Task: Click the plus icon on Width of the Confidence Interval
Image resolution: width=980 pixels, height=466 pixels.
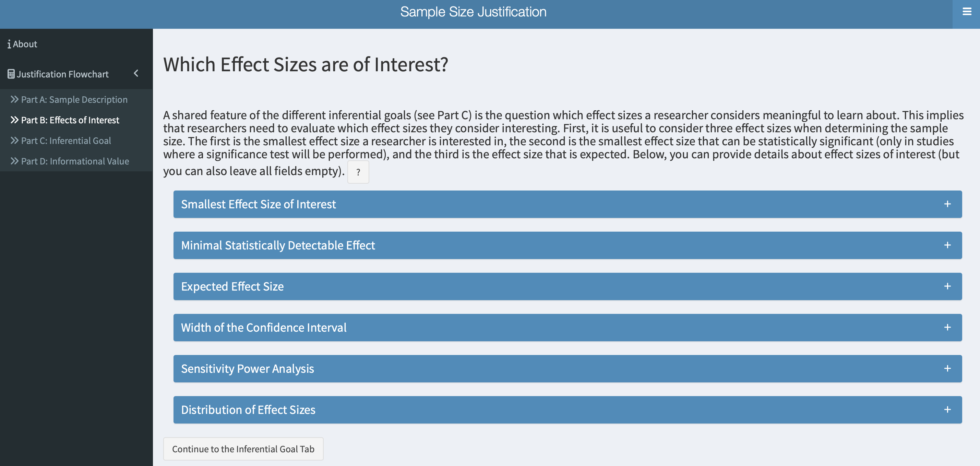Action: pos(947,327)
